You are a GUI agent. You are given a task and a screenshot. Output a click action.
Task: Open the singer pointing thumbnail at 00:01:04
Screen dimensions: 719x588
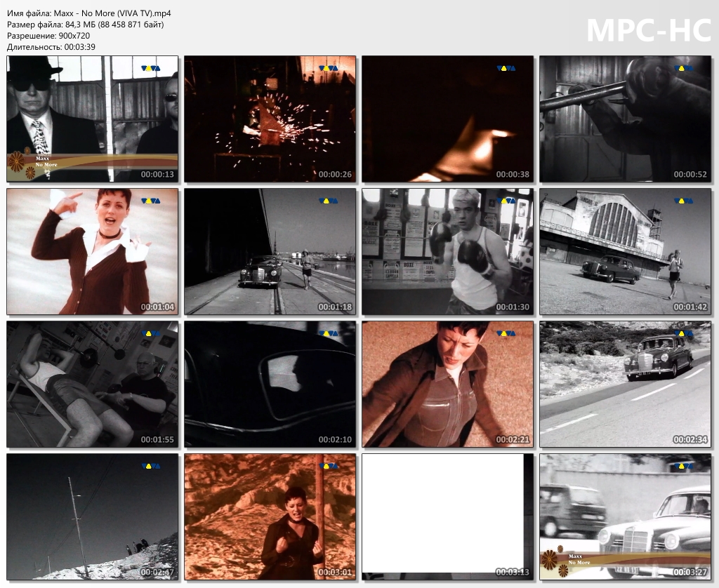(92, 252)
